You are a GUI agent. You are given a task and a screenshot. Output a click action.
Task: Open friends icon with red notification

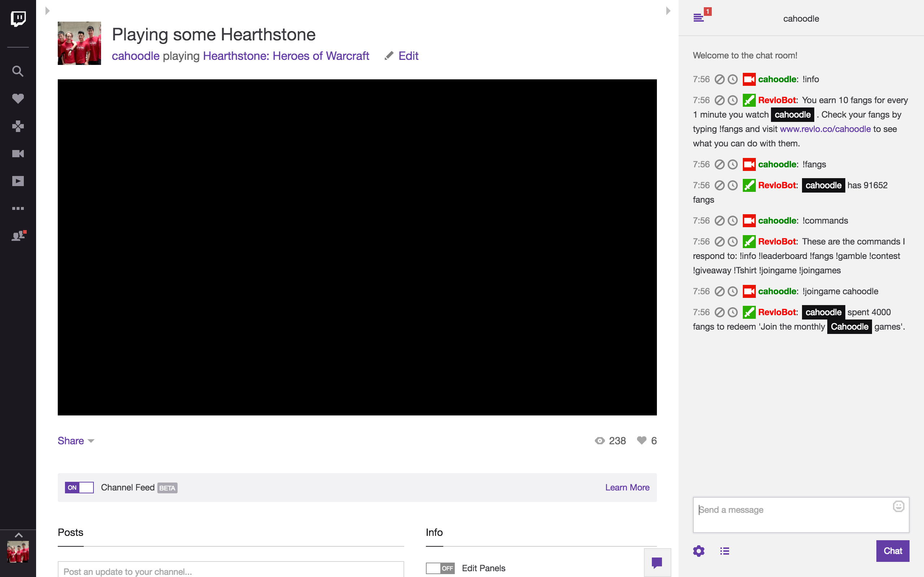pyautogui.click(x=18, y=236)
